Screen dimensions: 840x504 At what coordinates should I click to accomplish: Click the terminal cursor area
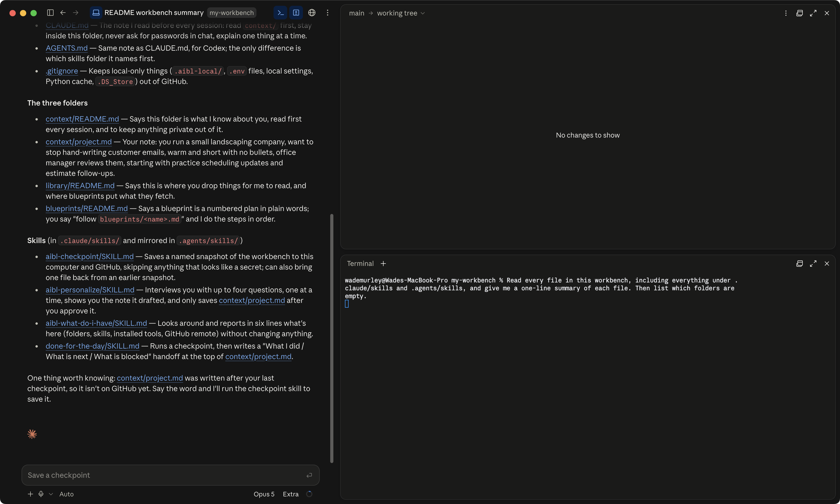(x=347, y=304)
